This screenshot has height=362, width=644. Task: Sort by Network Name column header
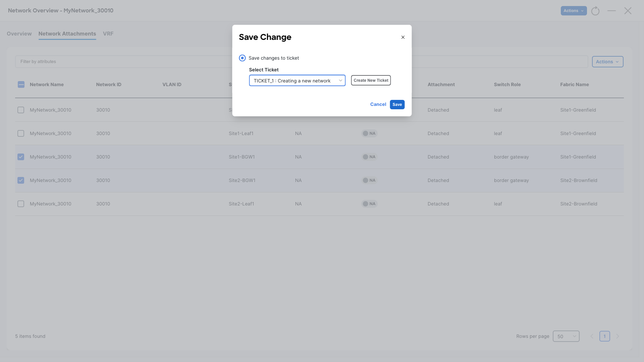47,84
